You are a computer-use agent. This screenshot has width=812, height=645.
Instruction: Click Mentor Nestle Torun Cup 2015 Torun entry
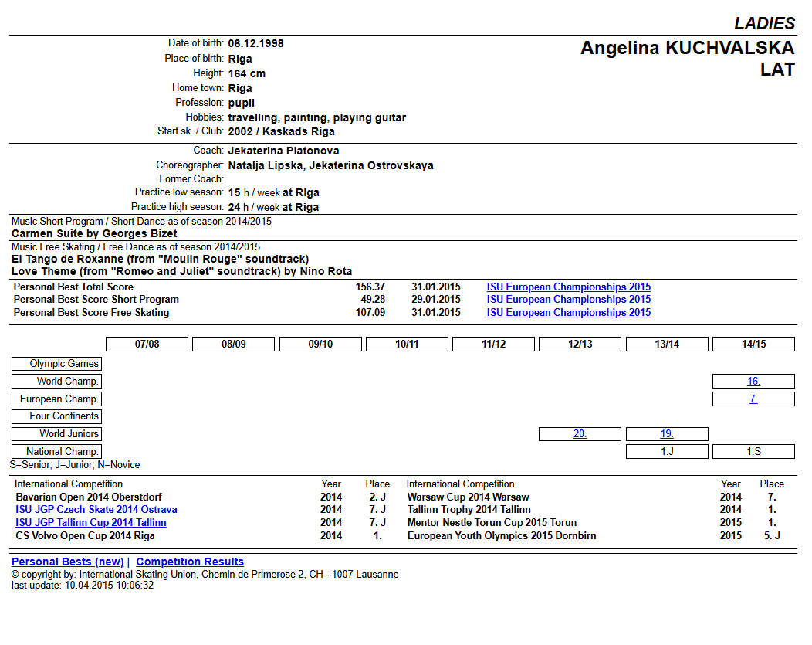point(492,523)
